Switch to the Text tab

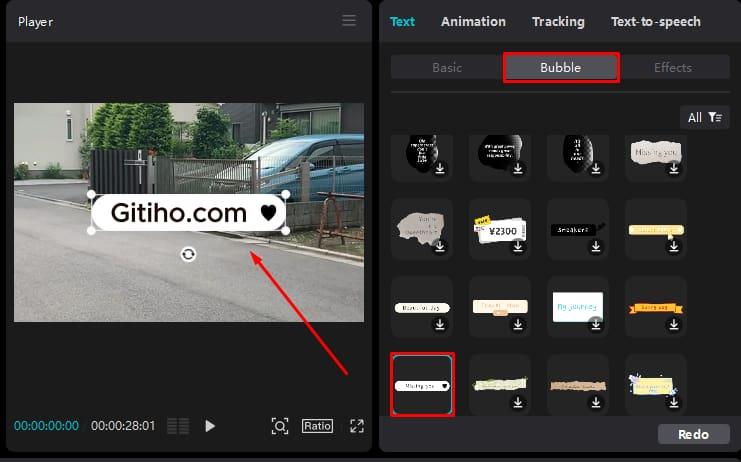point(402,22)
